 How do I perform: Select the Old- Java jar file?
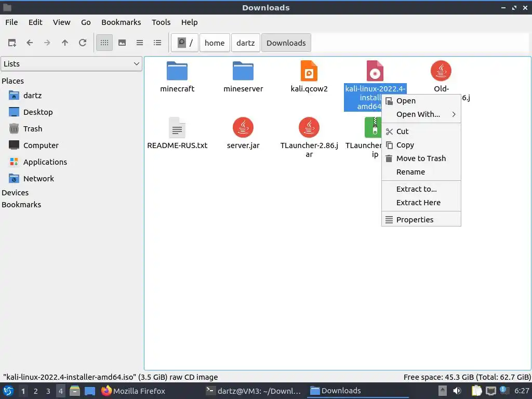pyautogui.click(x=441, y=71)
